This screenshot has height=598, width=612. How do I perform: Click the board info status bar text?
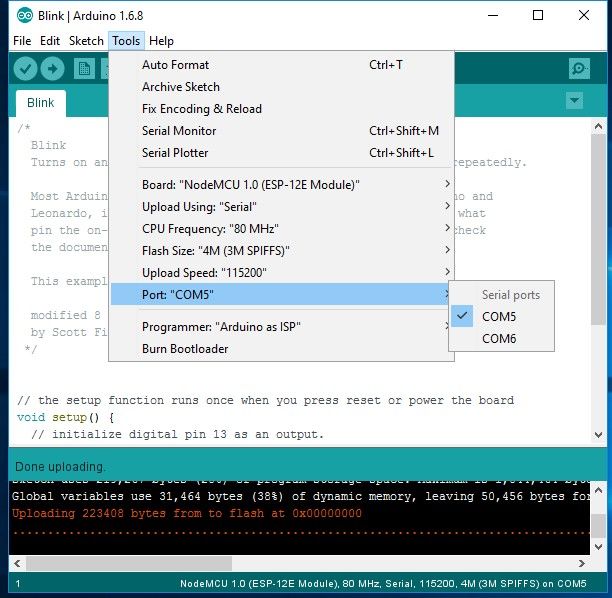point(383,584)
